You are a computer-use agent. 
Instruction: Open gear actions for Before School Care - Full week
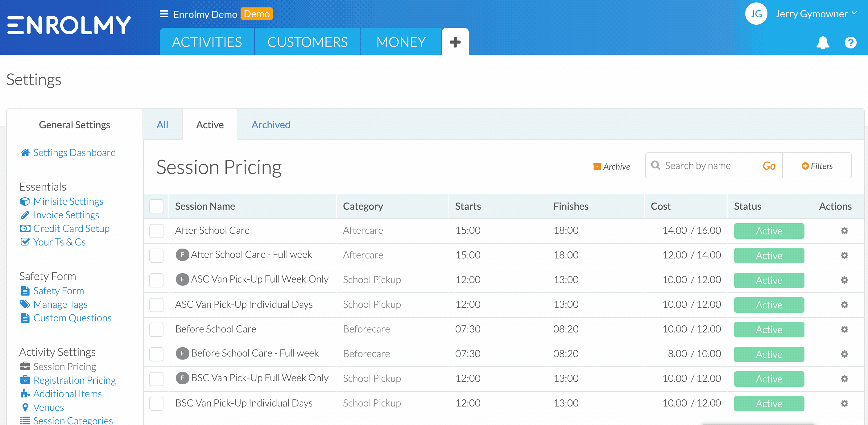844,354
